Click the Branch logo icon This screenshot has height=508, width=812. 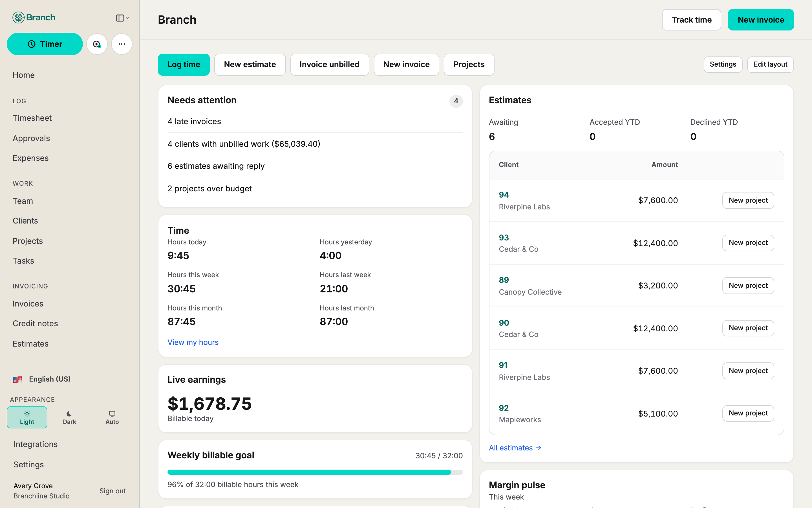pos(18,17)
